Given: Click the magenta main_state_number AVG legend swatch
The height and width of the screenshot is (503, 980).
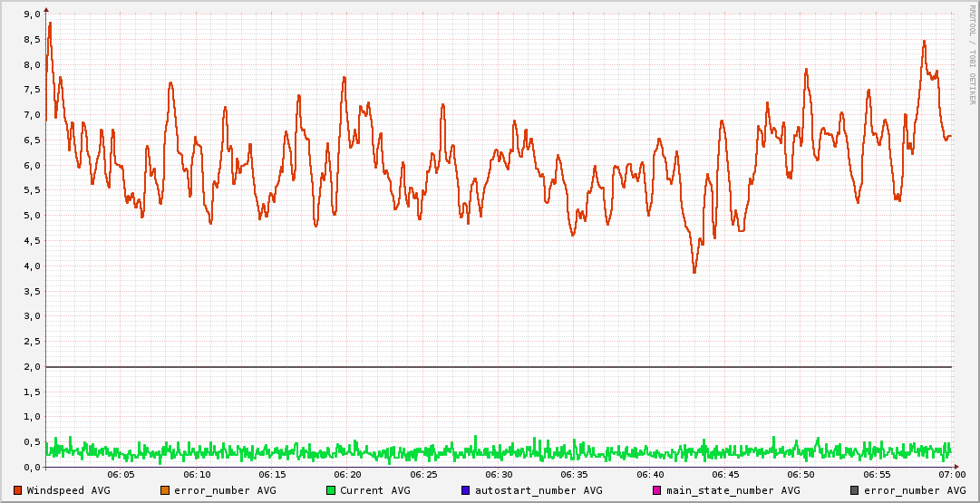Looking at the screenshot, I should point(657,490).
